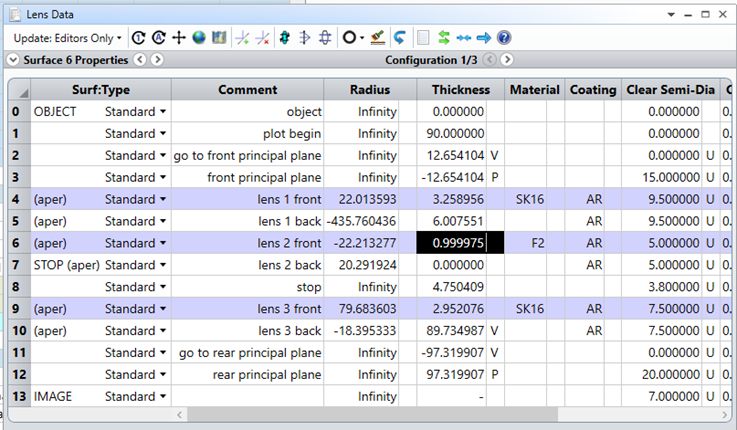Screen dimensions: 737x430
Task: Expand the Surface 6 Properties panel
Action: pos(13,60)
